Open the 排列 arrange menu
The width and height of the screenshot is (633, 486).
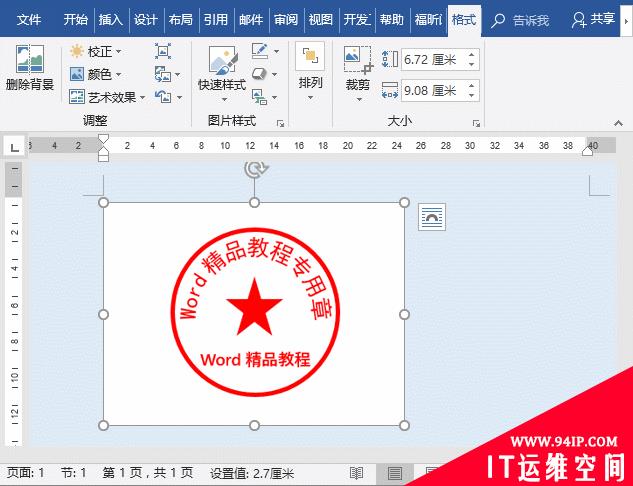[310, 72]
